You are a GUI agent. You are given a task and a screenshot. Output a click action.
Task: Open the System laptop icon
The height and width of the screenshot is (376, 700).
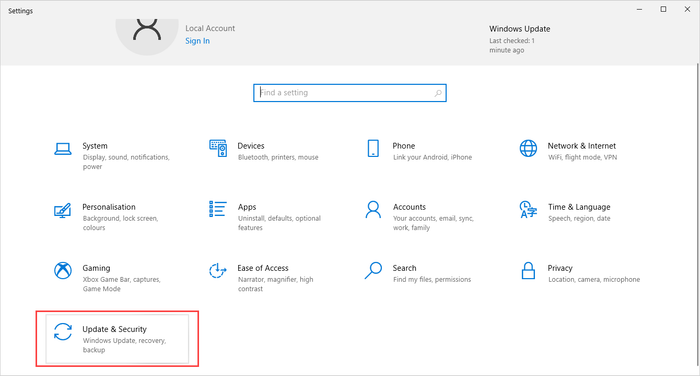pyautogui.click(x=62, y=149)
